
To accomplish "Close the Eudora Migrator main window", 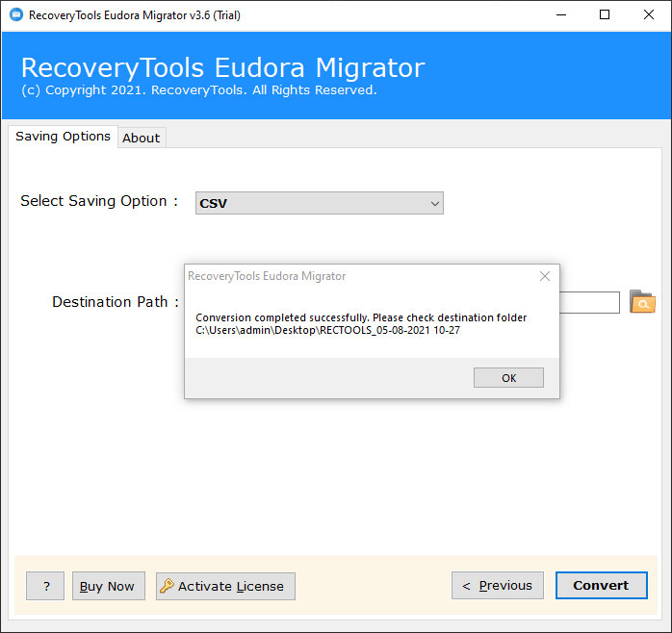I will tap(649, 15).
